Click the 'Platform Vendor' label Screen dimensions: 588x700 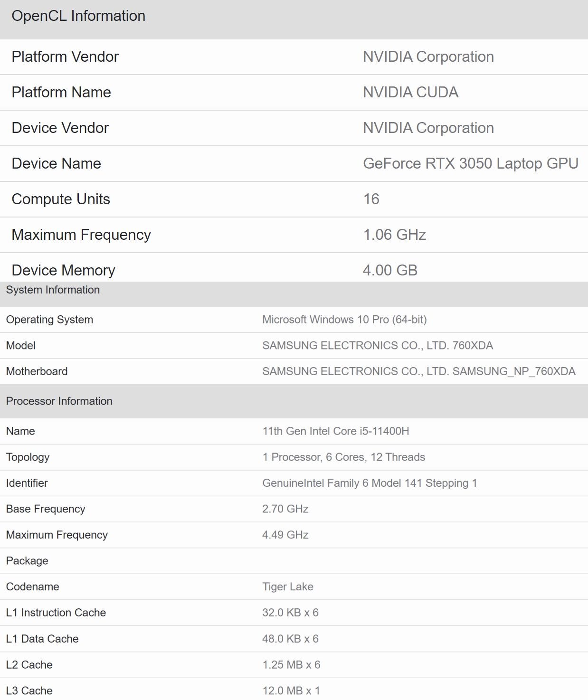(x=65, y=57)
